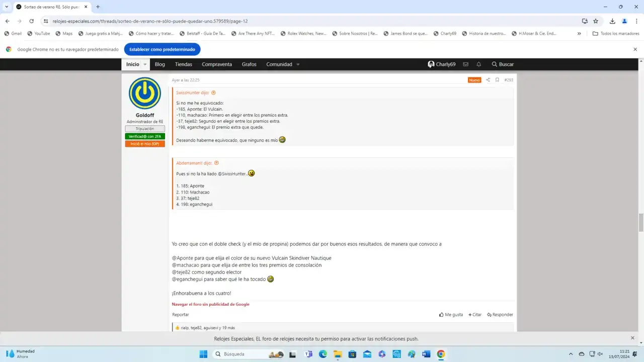Open Microsoft Word from the taskbar
The width and height of the screenshot is (644, 362).
click(x=426, y=354)
